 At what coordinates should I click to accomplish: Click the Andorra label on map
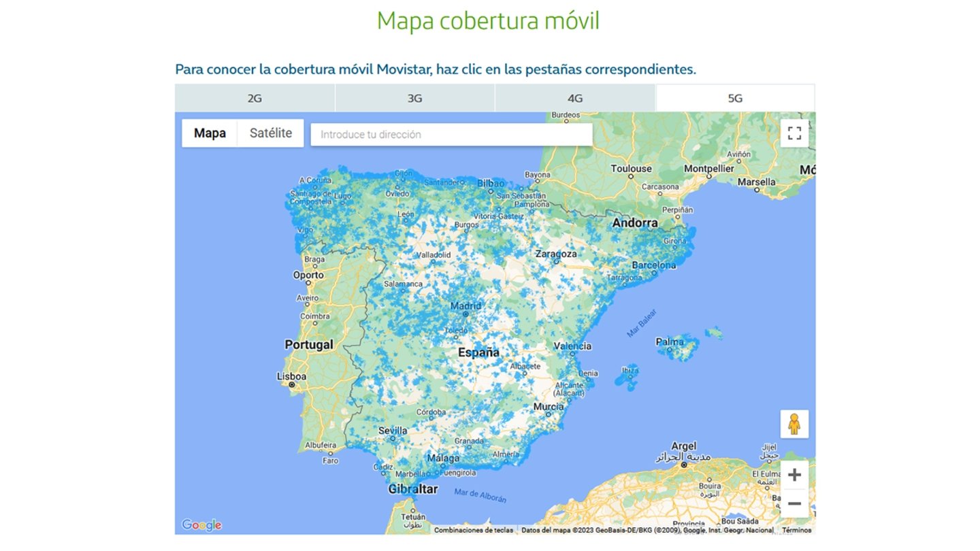635,223
